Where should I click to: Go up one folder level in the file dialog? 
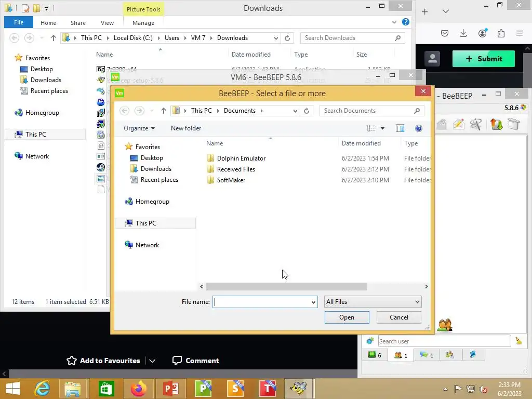coord(164,111)
